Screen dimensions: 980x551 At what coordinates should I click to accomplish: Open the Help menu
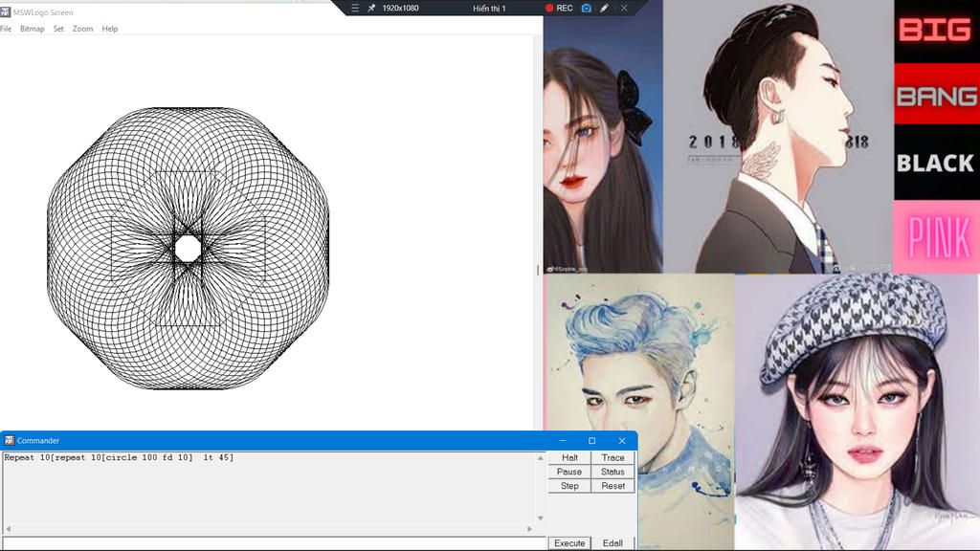pos(109,29)
